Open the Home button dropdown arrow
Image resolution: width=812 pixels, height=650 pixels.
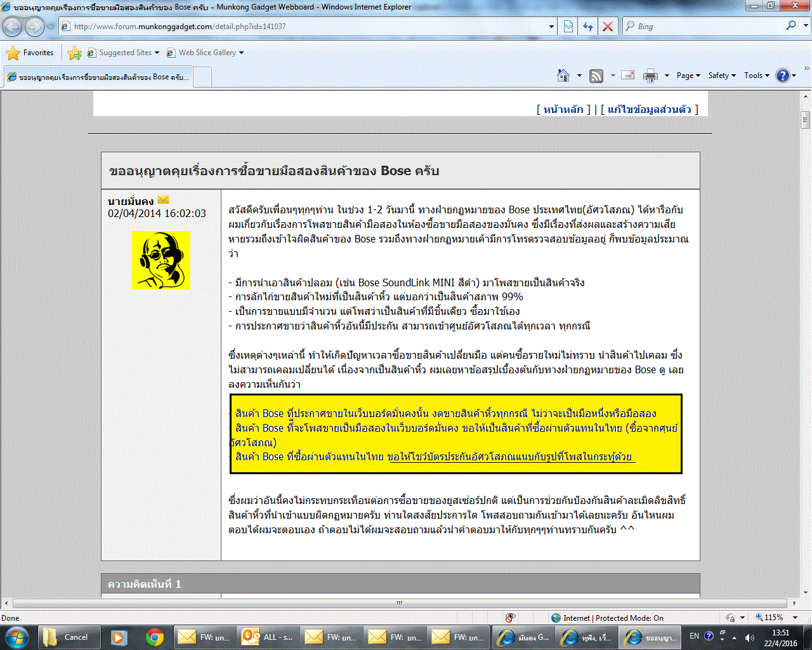click(579, 76)
